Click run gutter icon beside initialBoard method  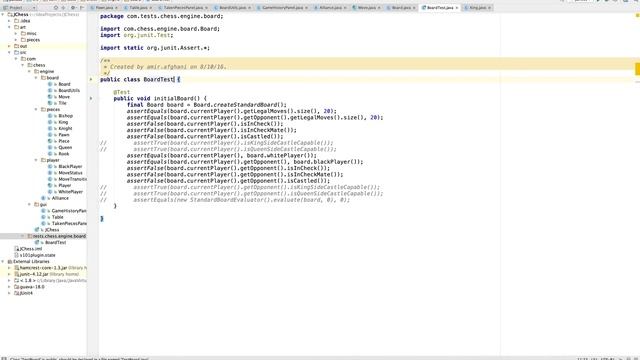tap(91, 98)
